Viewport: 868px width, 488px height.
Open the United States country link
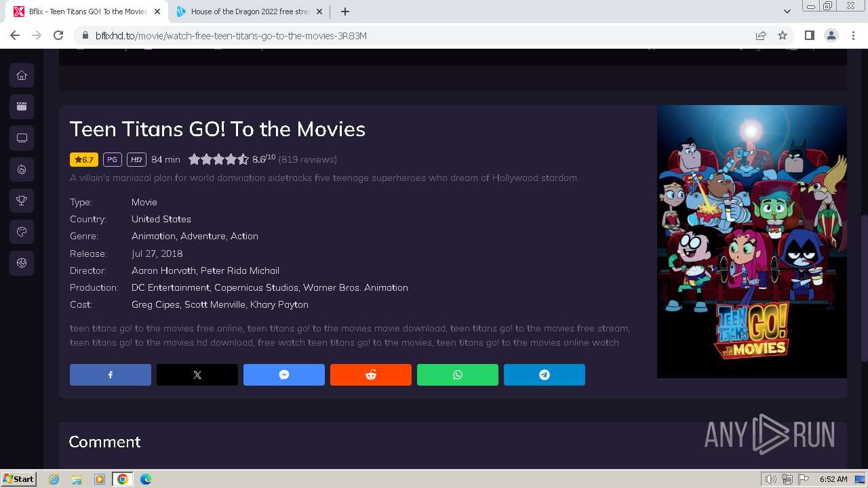(161, 219)
